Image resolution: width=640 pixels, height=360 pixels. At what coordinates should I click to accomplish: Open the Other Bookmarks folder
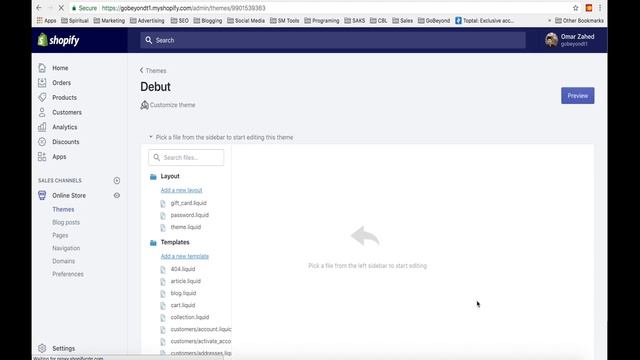tap(579, 20)
